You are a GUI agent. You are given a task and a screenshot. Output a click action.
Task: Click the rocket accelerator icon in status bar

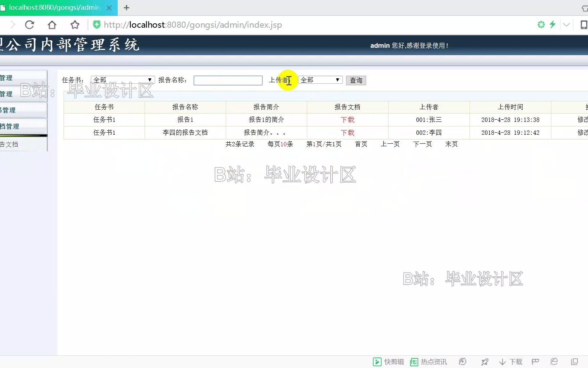485,362
